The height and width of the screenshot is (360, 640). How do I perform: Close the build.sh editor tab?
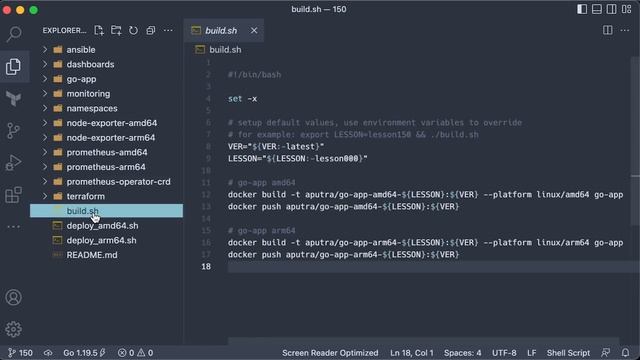[254, 31]
